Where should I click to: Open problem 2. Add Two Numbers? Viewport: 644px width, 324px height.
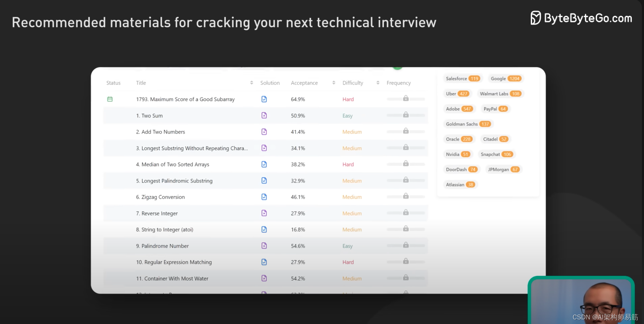click(x=160, y=132)
